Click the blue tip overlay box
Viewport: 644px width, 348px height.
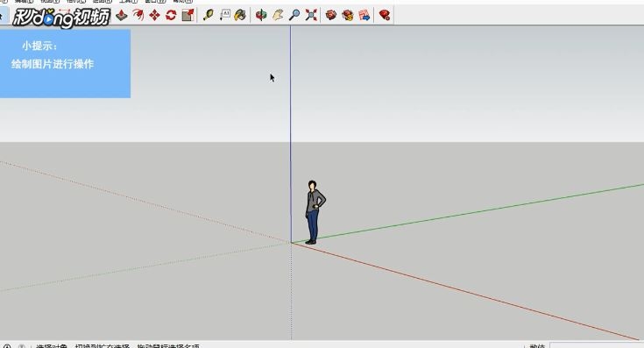65,63
